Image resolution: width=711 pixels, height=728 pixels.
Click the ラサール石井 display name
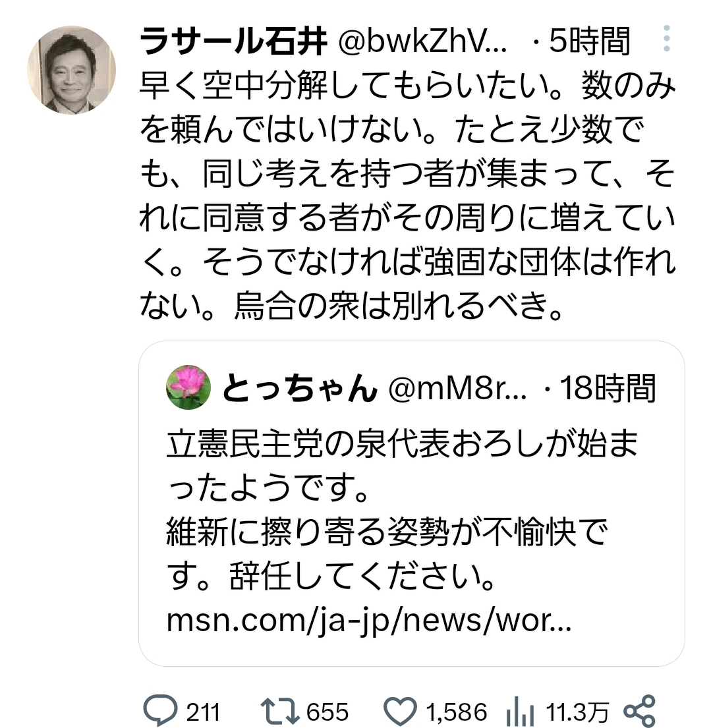(233, 42)
